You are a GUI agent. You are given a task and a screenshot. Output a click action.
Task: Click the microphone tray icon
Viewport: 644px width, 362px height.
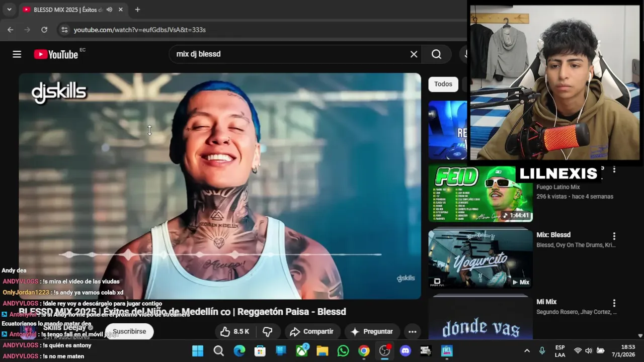coord(542,351)
